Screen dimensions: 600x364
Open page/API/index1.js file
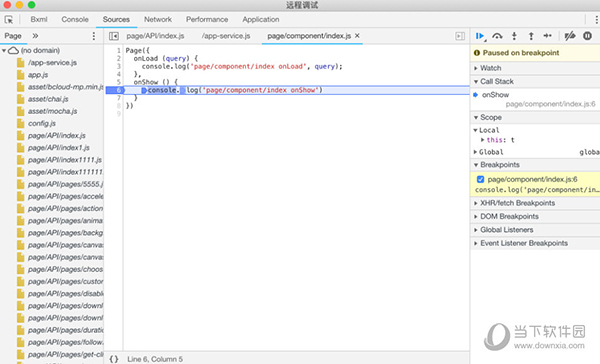click(x=59, y=148)
